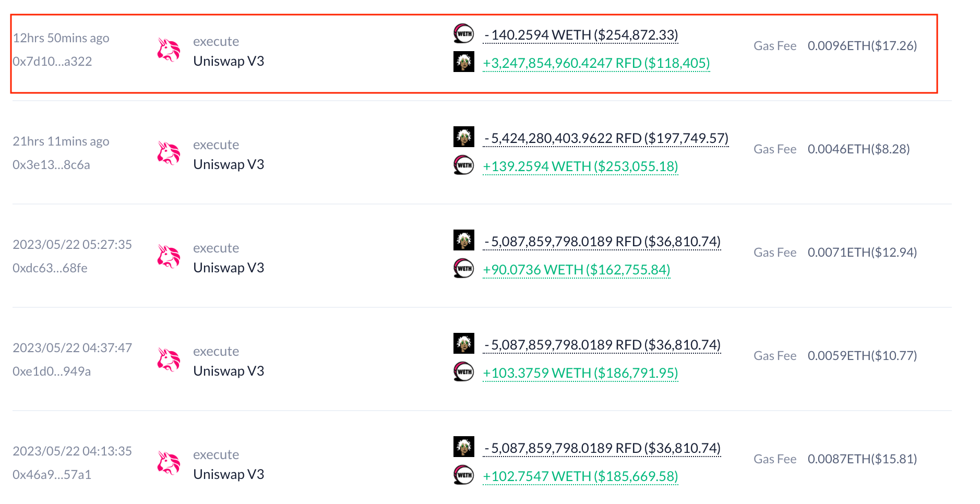980x504 pixels.
Task: Click the timestamp 2023/05/22 05:27:35
Action: (72, 245)
